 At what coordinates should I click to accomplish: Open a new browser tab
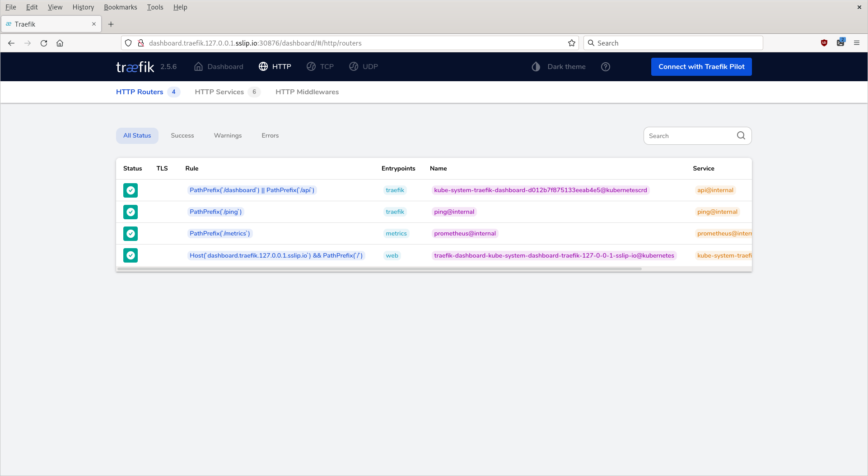(111, 24)
